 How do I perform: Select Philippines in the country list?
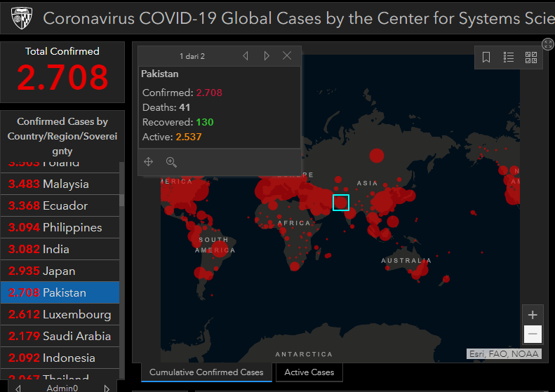point(60,227)
